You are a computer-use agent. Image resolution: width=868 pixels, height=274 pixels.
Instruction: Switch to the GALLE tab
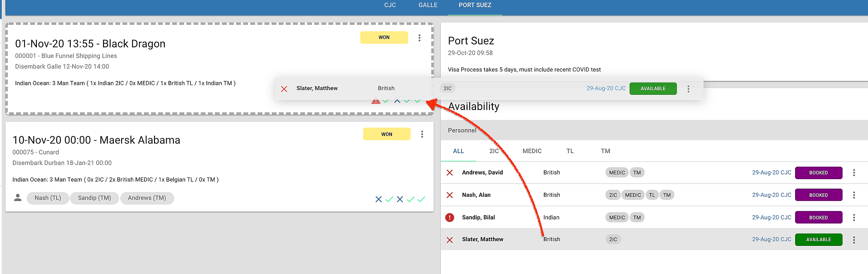[428, 5]
